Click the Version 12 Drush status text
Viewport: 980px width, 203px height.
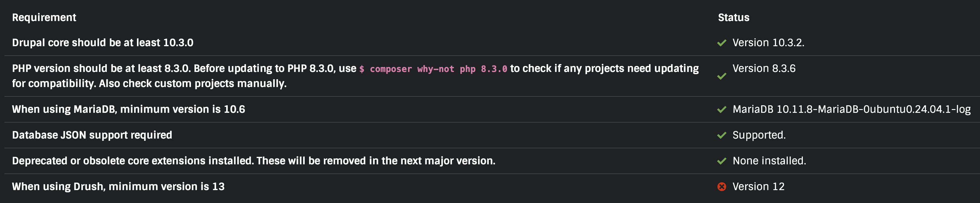coord(759,187)
